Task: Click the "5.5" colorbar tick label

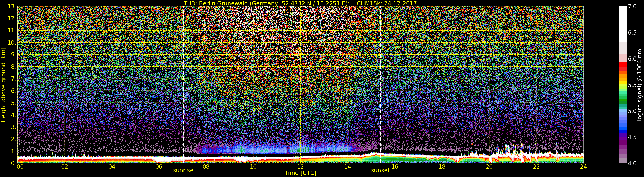Action: click(x=632, y=85)
